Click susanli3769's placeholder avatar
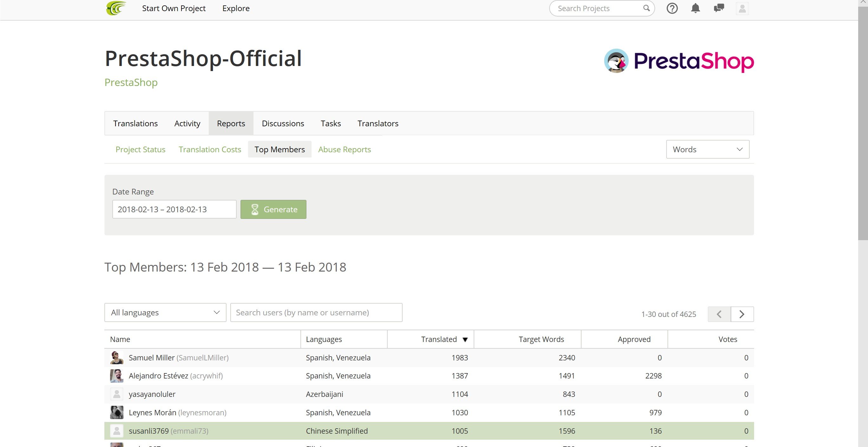Viewport: 868px width, 447px height. tap(116, 431)
